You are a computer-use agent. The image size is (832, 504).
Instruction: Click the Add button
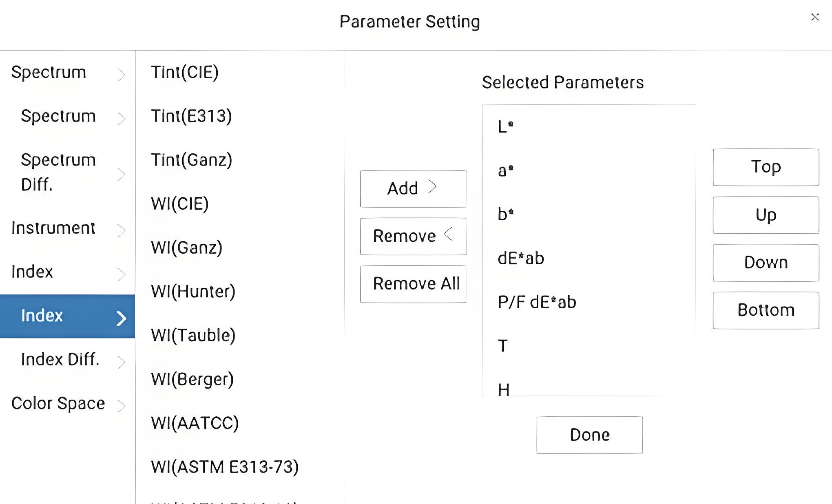click(413, 188)
